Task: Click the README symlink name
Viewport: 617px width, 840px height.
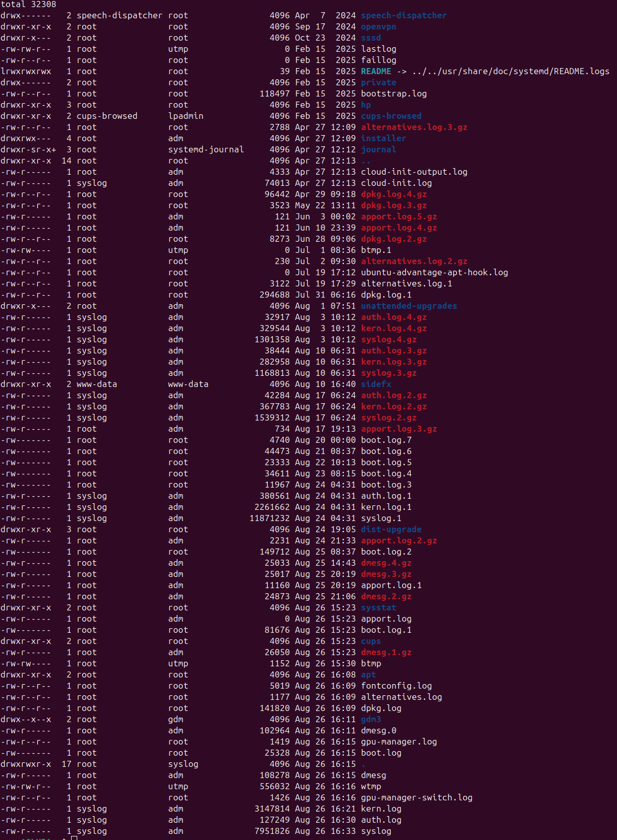Action: (x=376, y=72)
